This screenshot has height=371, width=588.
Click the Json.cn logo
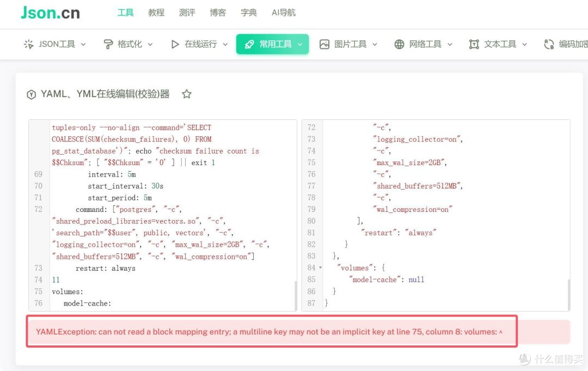[x=50, y=13]
